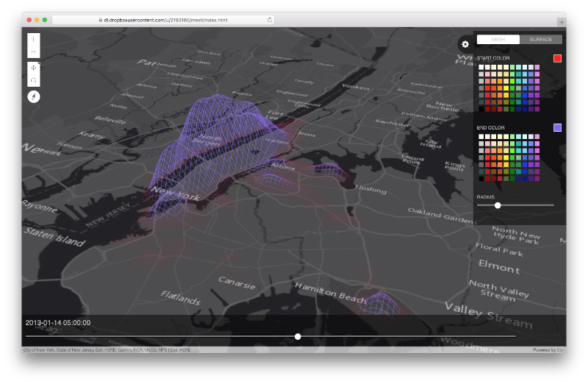Click the Oakland Gardens map label
The image size is (588, 384).
pos(441,216)
